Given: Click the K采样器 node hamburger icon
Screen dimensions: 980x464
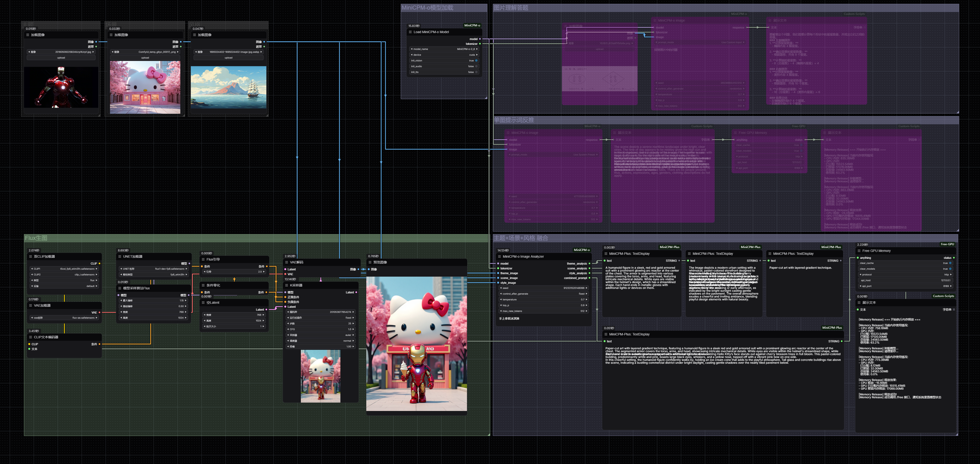Looking at the screenshot, I should pyautogui.click(x=286, y=285).
